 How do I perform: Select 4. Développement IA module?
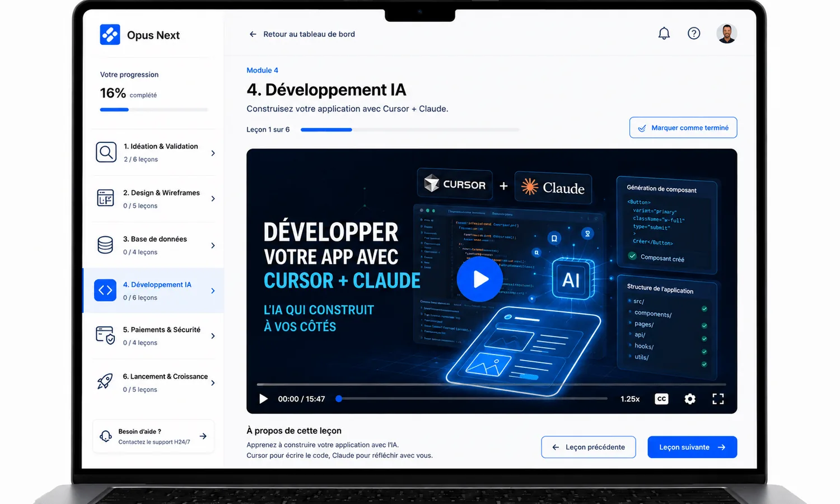(153, 290)
